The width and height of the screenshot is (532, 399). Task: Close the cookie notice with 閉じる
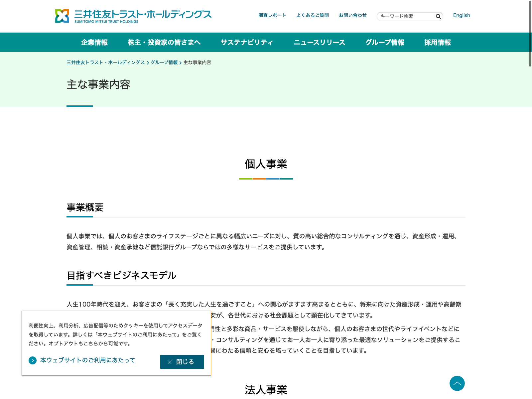coord(182,362)
